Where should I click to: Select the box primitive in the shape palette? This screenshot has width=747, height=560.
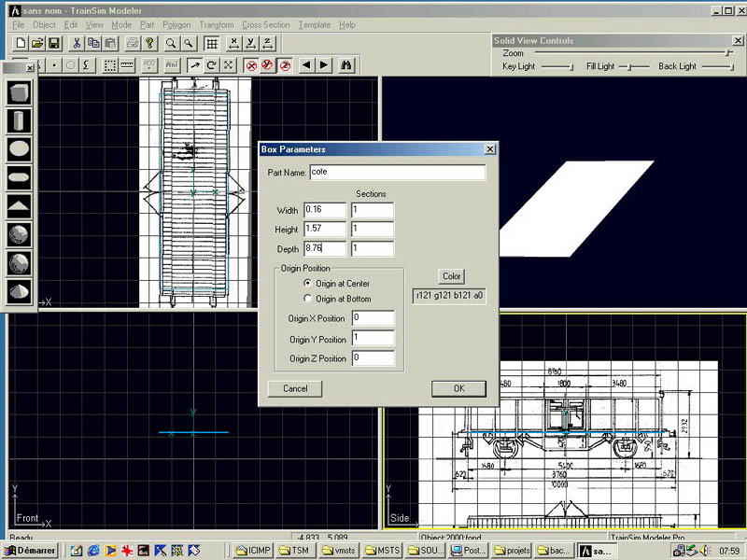coord(20,92)
